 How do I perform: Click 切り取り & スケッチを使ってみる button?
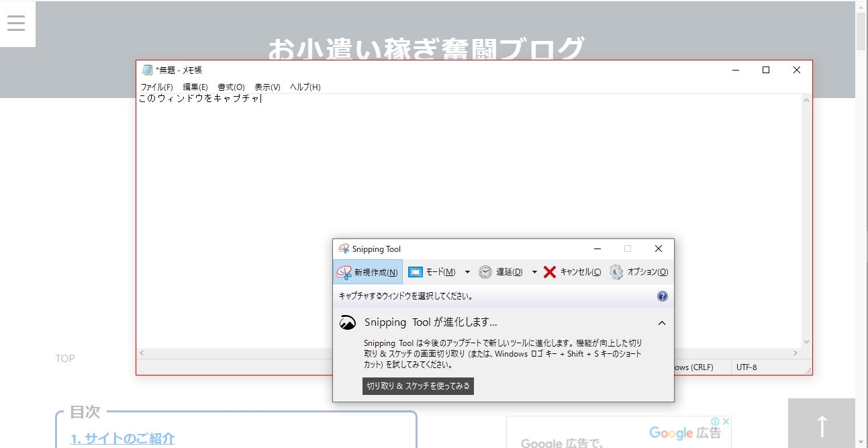coord(418,386)
